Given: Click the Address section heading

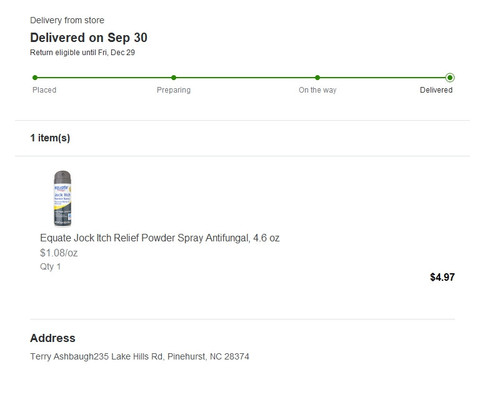Looking at the screenshot, I should click(53, 338).
